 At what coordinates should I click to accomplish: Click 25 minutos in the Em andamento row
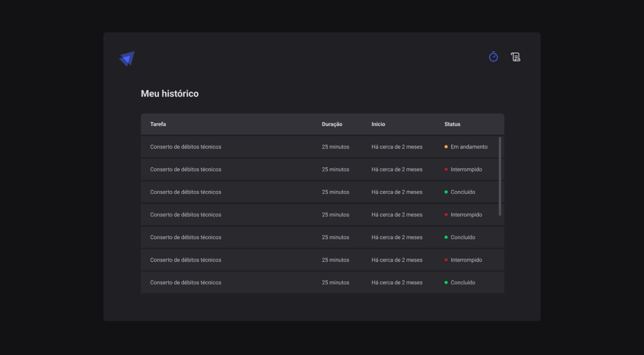[x=336, y=147]
